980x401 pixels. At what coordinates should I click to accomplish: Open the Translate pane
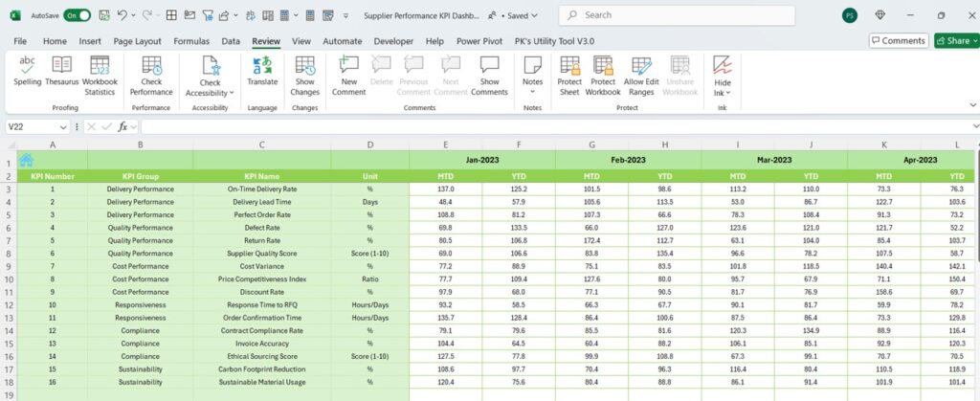(x=262, y=71)
